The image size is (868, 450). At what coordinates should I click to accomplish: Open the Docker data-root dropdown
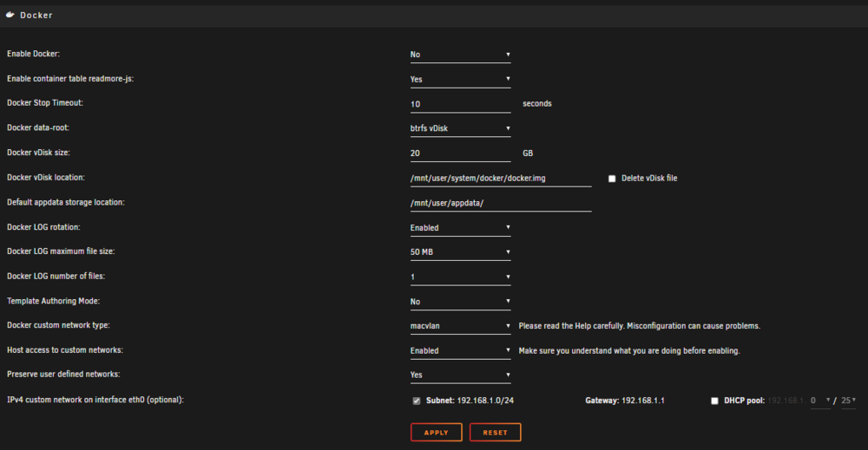coord(460,128)
